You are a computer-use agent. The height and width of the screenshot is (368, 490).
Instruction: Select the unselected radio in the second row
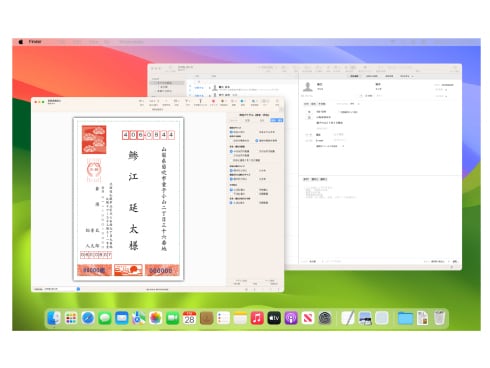(x=231, y=141)
